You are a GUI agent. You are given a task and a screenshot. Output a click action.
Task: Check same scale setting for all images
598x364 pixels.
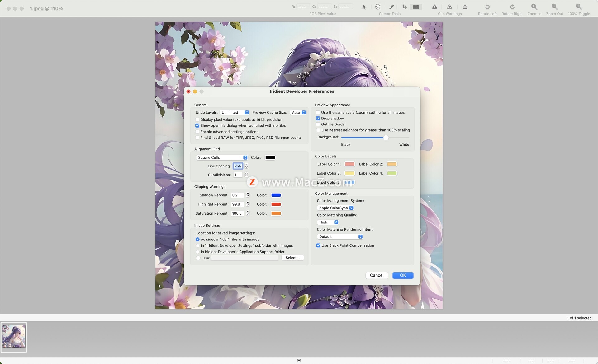coord(318,113)
